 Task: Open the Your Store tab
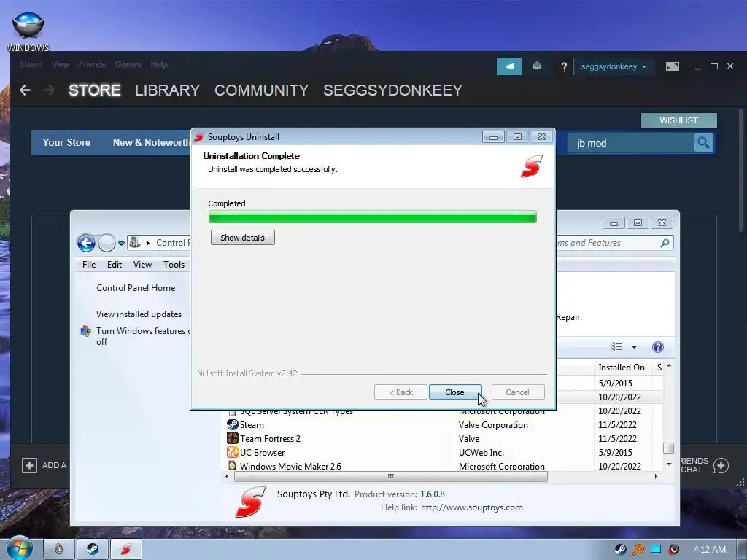point(66,142)
